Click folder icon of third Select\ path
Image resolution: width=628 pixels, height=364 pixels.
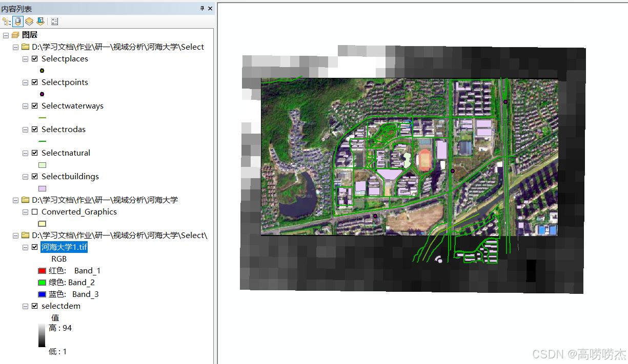25,235
